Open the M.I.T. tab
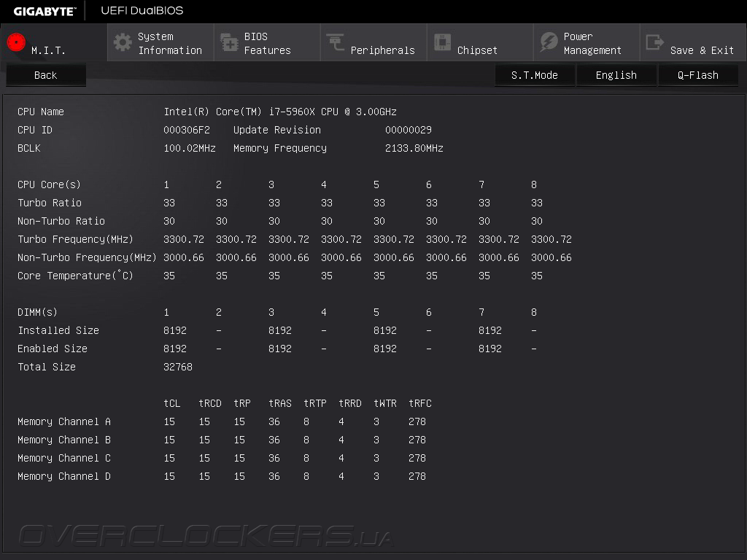 (x=54, y=43)
